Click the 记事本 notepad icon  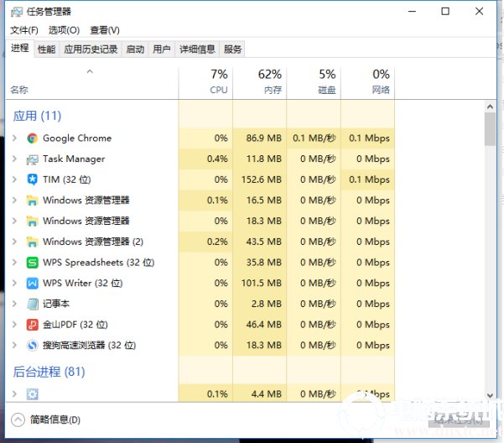(x=32, y=304)
